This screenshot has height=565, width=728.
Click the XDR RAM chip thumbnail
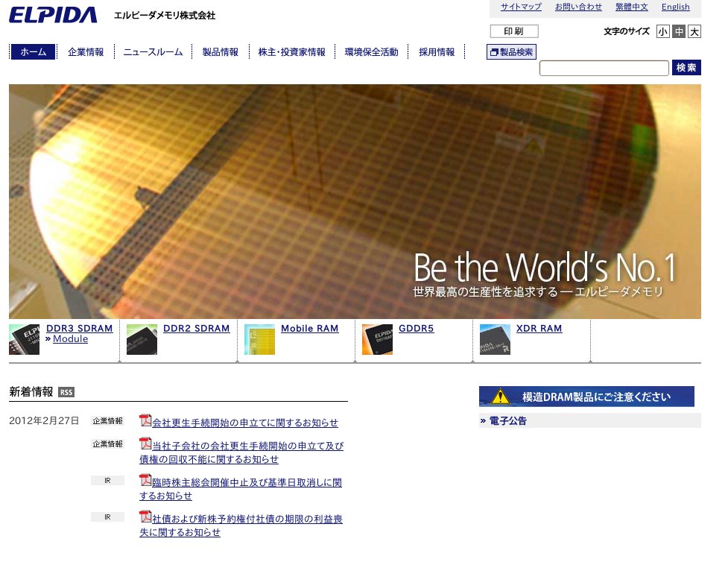pos(495,339)
